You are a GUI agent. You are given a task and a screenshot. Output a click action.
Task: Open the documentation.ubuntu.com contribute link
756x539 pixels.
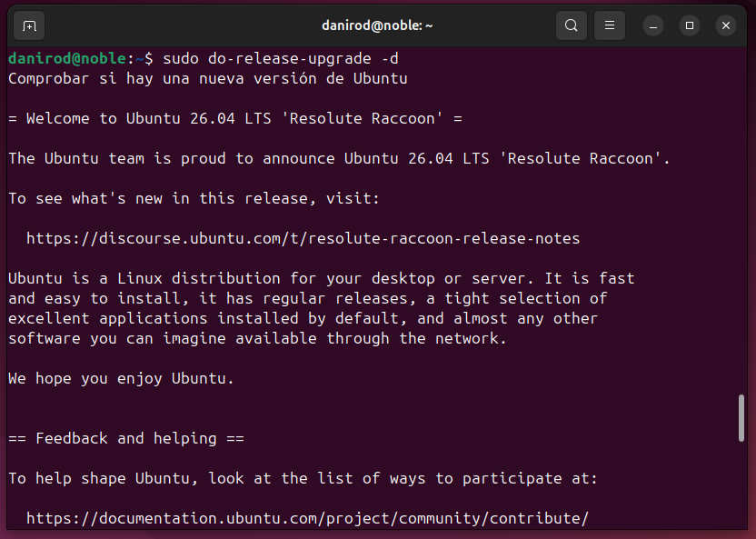[x=308, y=518]
